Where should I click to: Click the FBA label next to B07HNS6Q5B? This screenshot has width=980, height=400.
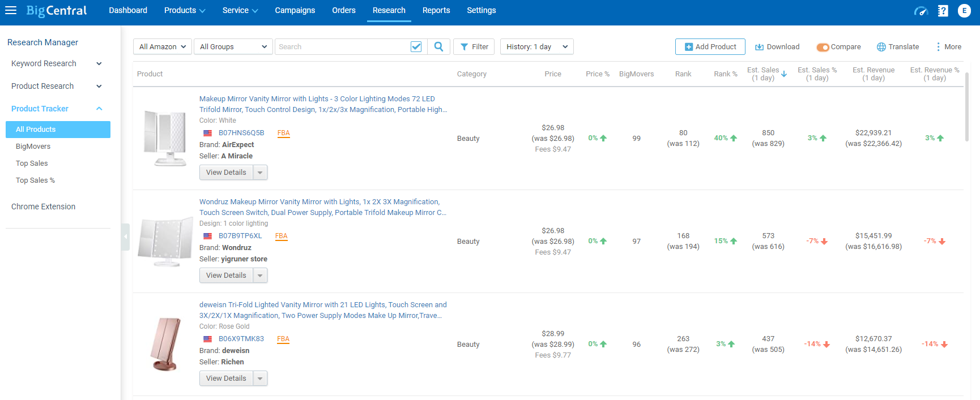(x=284, y=134)
